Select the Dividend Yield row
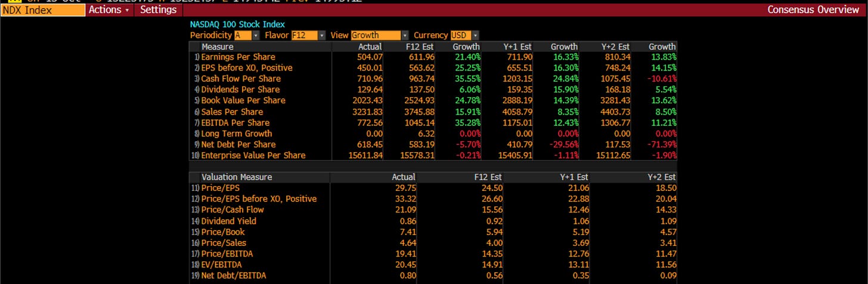 point(433,221)
